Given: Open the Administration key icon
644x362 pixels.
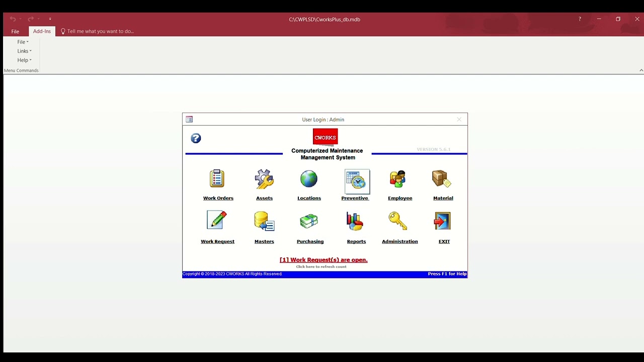Looking at the screenshot, I should click(397, 221).
